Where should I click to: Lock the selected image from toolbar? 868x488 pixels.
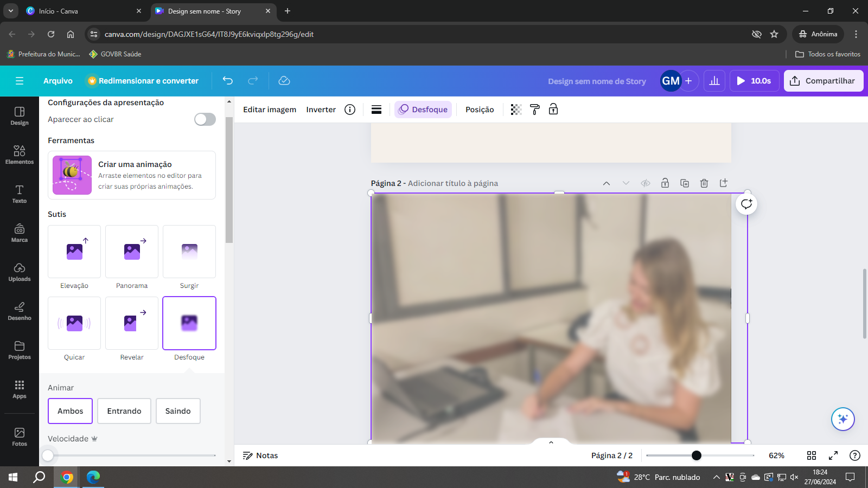pyautogui.click(x=553, y=110)
